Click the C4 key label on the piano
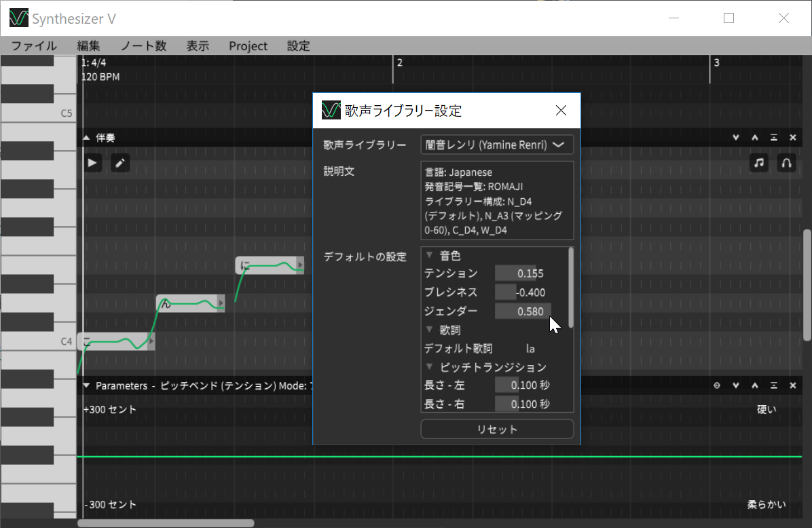Image resolution: width=812 pixels, height=528 pixels. pyautogui.click(x=67, y=341)
